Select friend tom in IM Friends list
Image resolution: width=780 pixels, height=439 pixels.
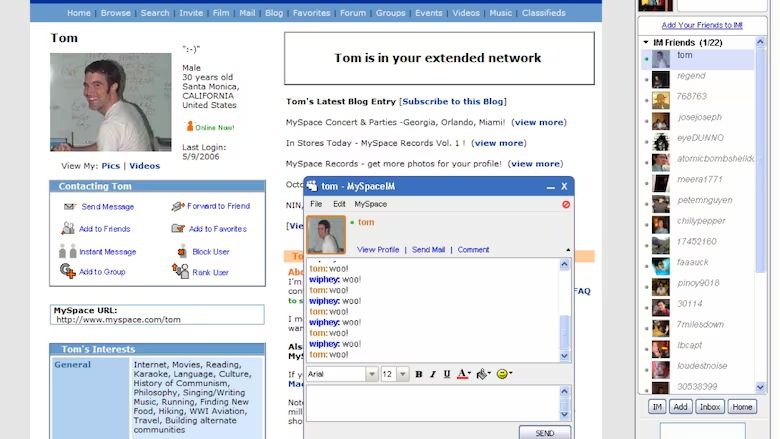point(698,59)
